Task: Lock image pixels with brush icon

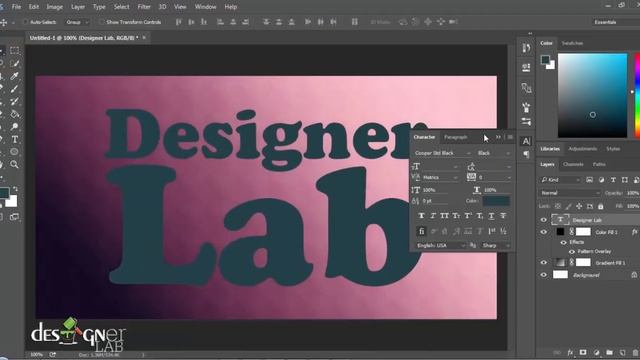Action: pos(568,207)
